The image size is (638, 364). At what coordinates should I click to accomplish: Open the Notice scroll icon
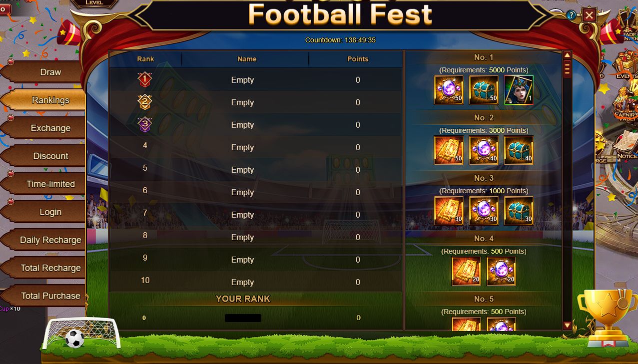625,145
